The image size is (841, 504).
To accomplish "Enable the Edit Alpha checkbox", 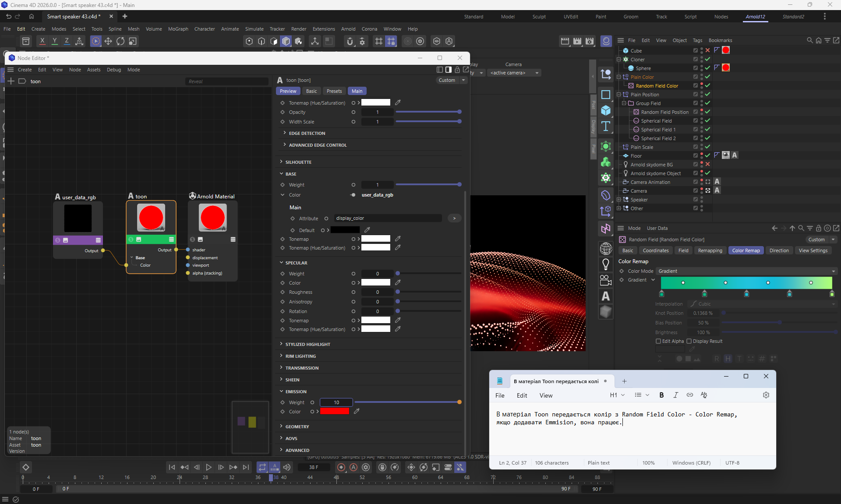I will point(658,341).
